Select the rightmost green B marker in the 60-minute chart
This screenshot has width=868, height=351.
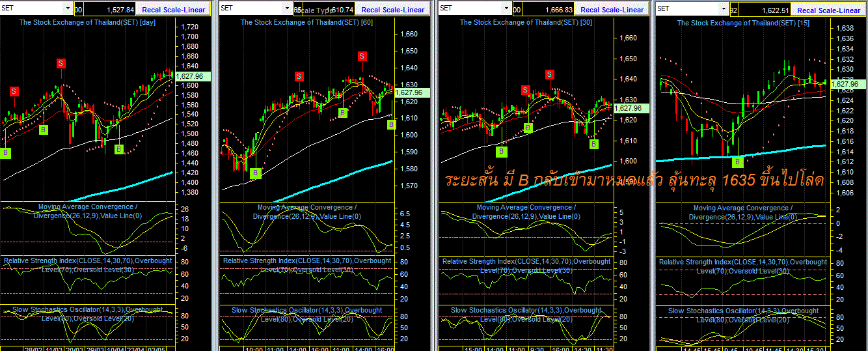click(x=392, y=124)
